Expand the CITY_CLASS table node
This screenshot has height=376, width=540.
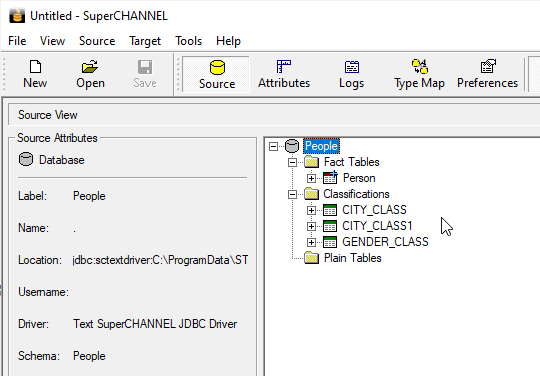point(311,210)
